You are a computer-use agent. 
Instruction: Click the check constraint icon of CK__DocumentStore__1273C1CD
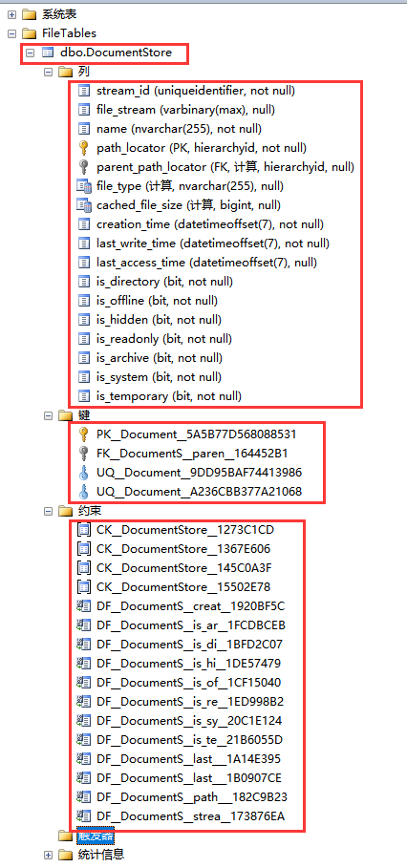[84, 530]
